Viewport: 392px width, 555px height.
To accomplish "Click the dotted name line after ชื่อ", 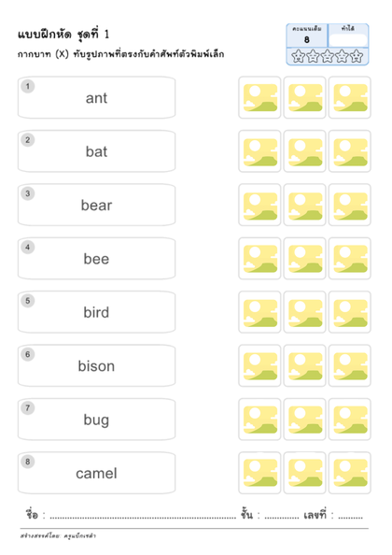I will [143, 517].
